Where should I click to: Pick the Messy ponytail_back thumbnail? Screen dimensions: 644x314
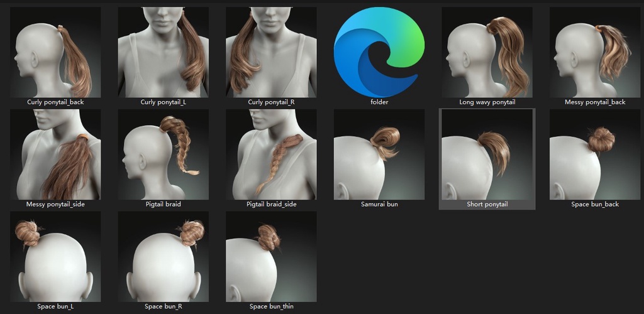pos(595,52)
